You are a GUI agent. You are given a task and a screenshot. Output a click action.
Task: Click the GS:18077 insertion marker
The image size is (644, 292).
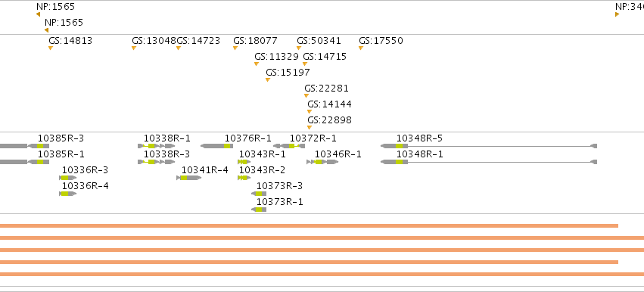click(x=235, y=48)
